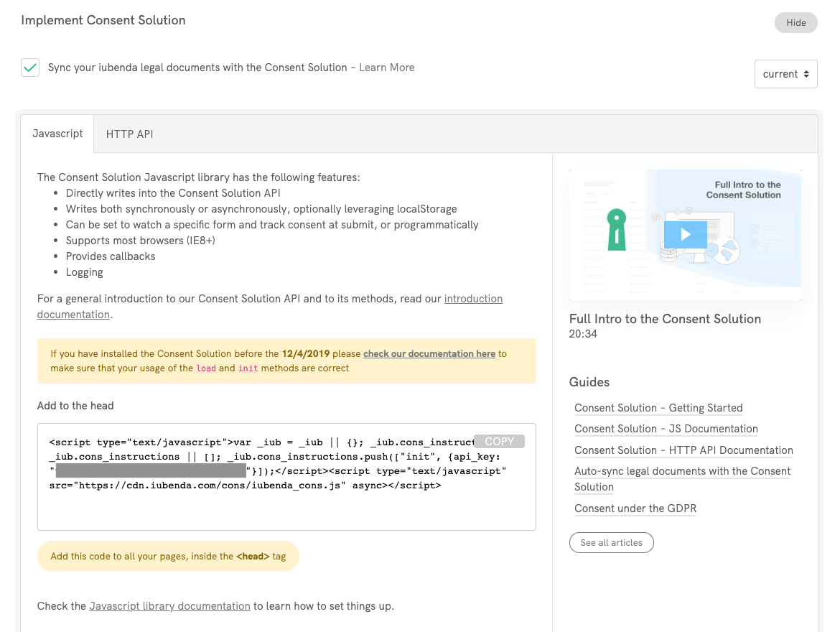Open the Learn More link
840x632 pixels.
386,67
